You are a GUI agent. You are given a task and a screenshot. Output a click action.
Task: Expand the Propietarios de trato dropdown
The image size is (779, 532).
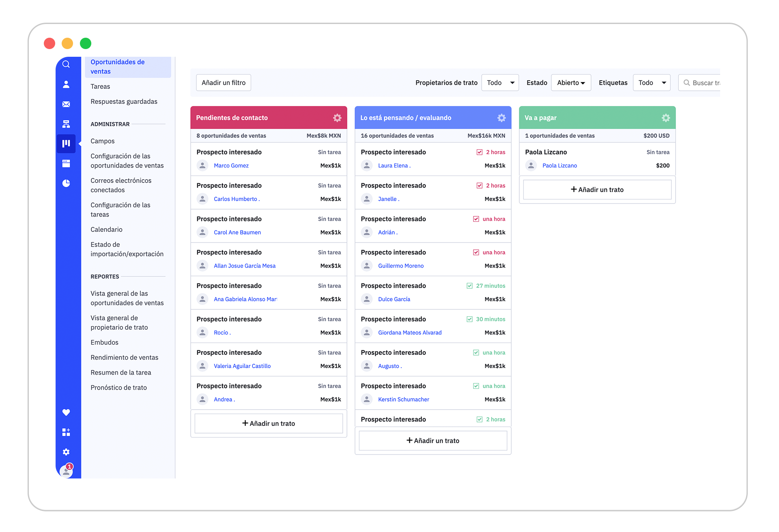500,83
